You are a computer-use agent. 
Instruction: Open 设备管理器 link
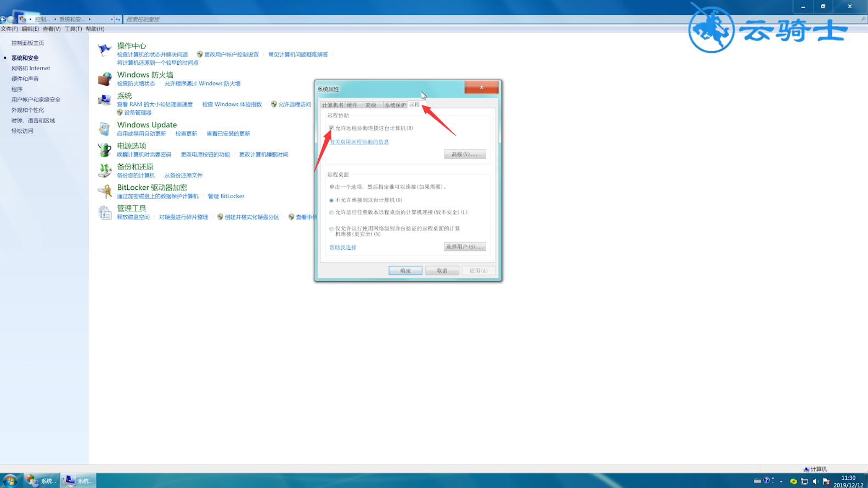point(138,113)
